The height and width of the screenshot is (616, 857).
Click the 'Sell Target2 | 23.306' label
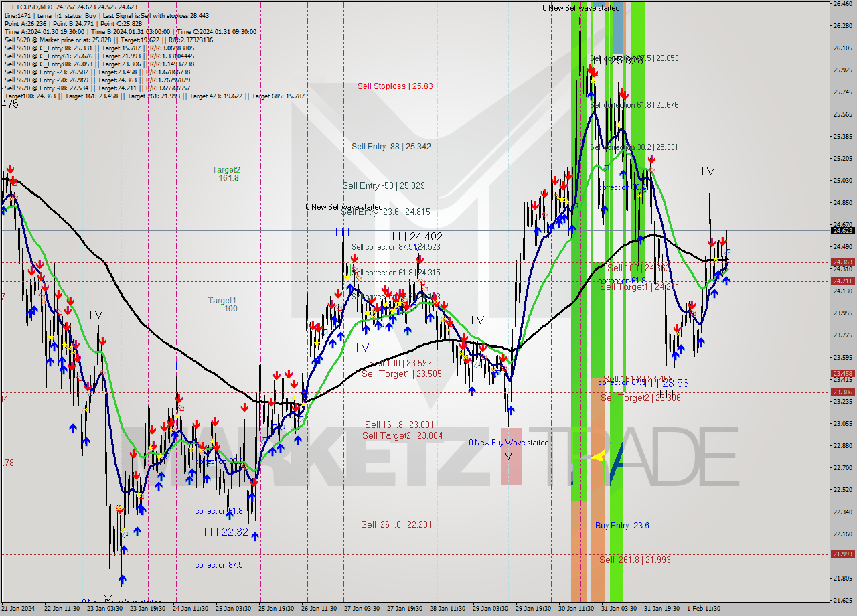click(x=640, y=398)
